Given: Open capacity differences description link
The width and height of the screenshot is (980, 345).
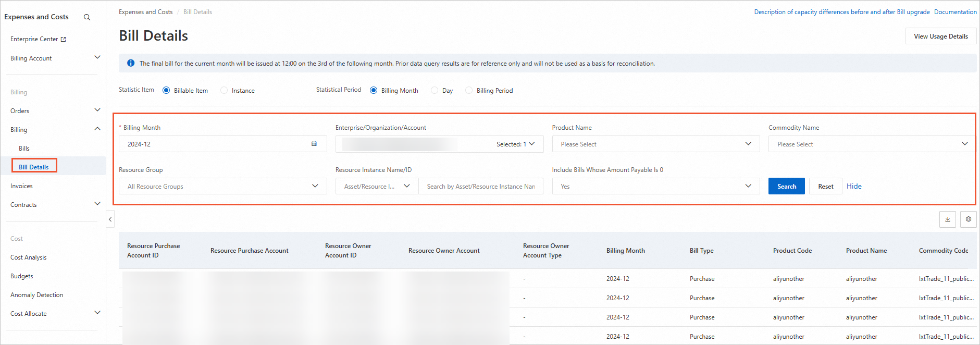Looking at the screenshot, I should (842, 12).
